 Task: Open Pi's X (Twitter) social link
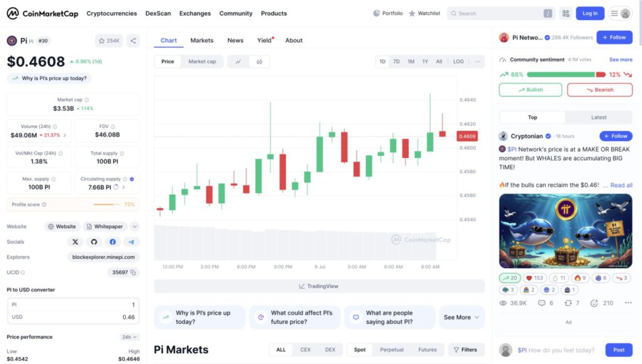[x=75, y=242]
